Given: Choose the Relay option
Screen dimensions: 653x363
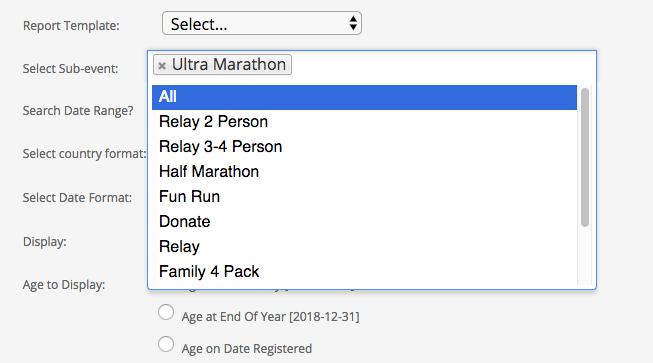Looking at the screenshot, I should click(x=364, y=246).
